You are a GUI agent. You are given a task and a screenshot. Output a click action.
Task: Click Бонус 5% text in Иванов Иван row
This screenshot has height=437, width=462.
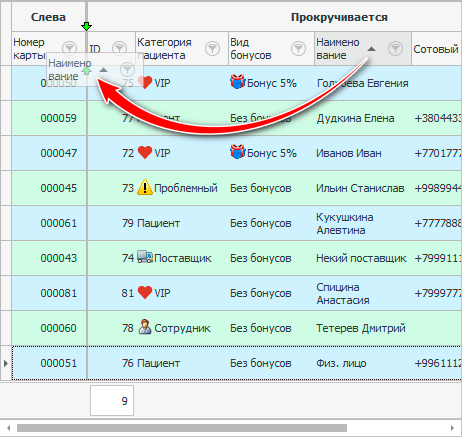pos(272,153)
